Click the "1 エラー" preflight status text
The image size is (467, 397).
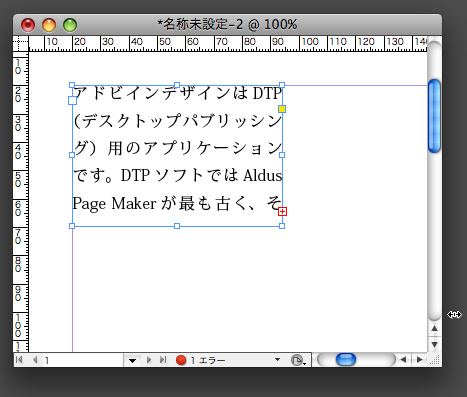pyautogui.click(x=208, y=360)
